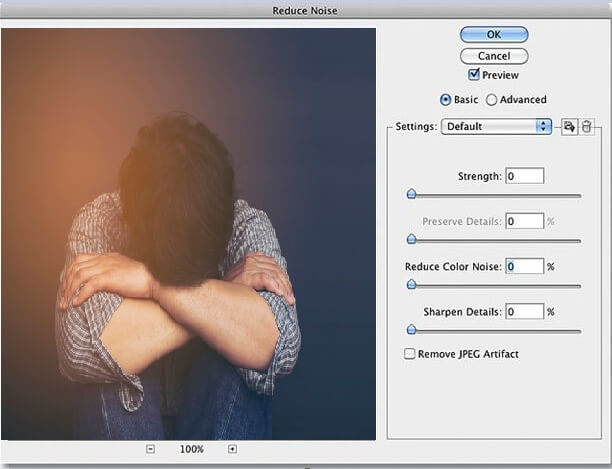Screen dimensions: 612x469
Task: Click the Strength value field
Action: coord(525,176)
